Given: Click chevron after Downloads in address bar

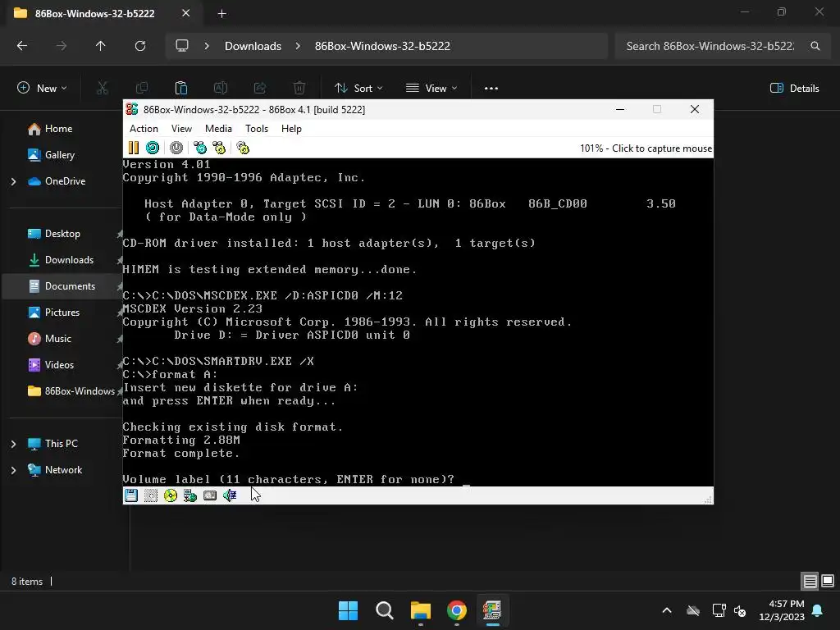Looking at the screenshot, I should pos(298,46).
